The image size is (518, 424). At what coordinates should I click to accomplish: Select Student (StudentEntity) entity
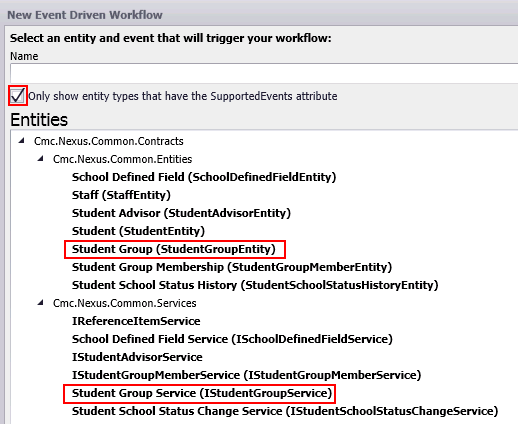click(138, 231)
